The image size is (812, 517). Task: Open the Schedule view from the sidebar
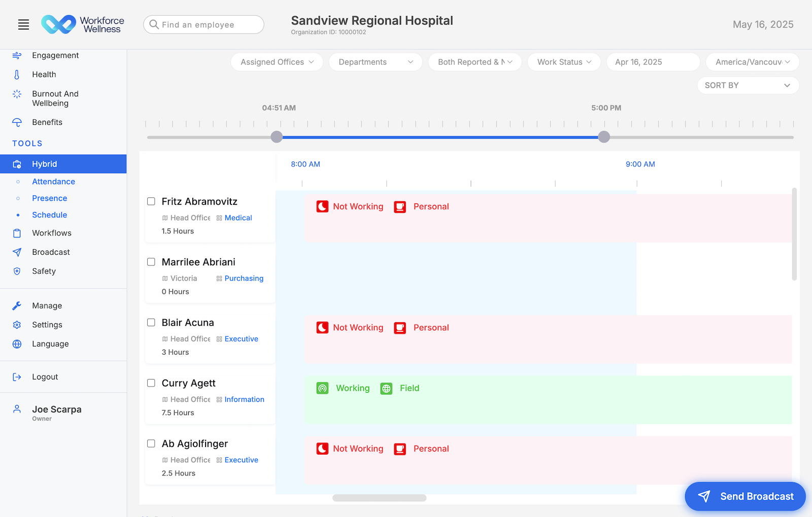click(49, 215)
